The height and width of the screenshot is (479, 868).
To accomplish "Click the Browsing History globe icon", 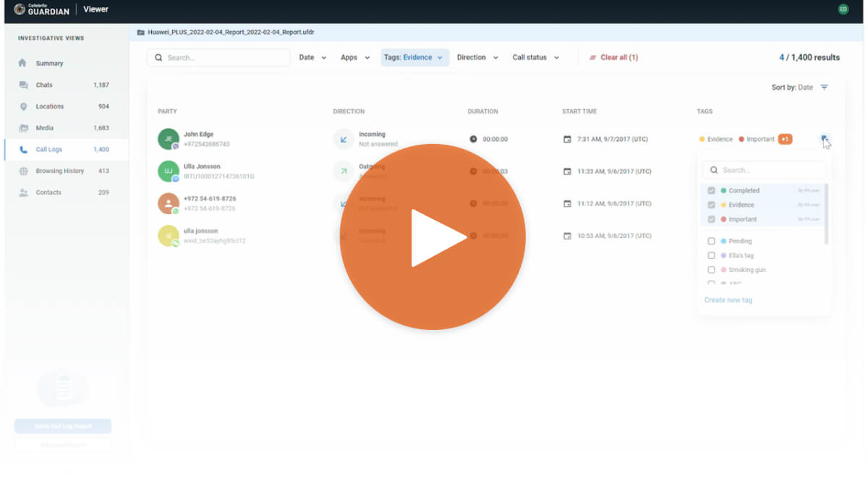I will click(x=23, y=171).
